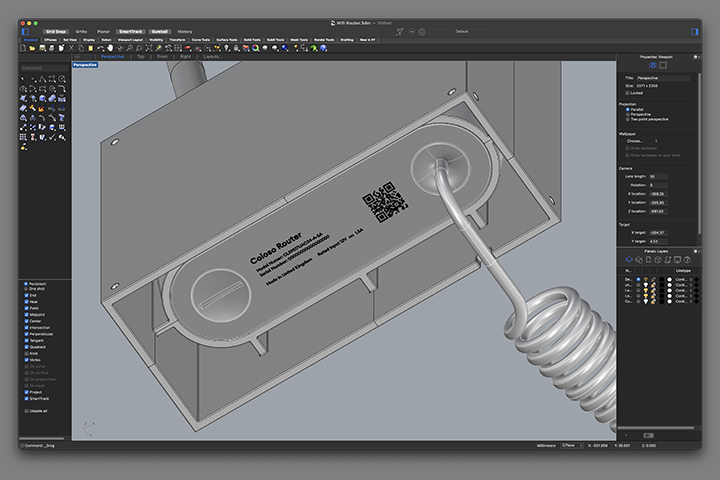
Task: Toggle the SmartTrack osnap checkbox
Action: click(26, 398)
